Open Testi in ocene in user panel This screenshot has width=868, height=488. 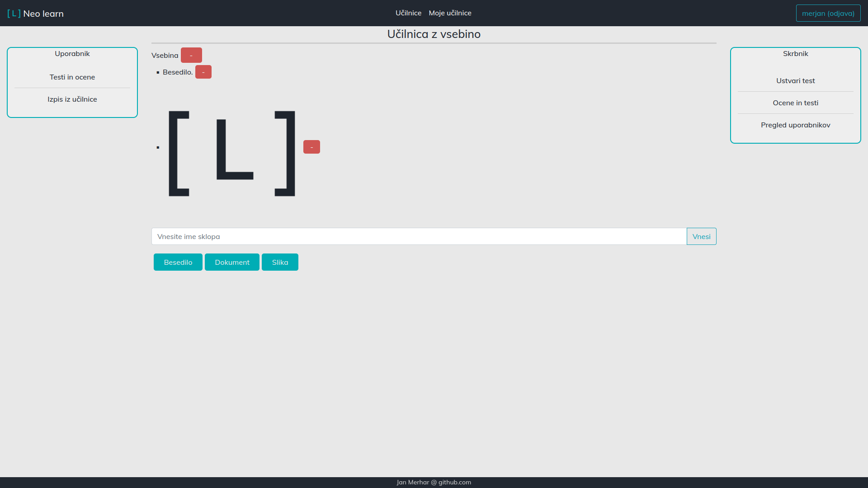tap(72, 77)
